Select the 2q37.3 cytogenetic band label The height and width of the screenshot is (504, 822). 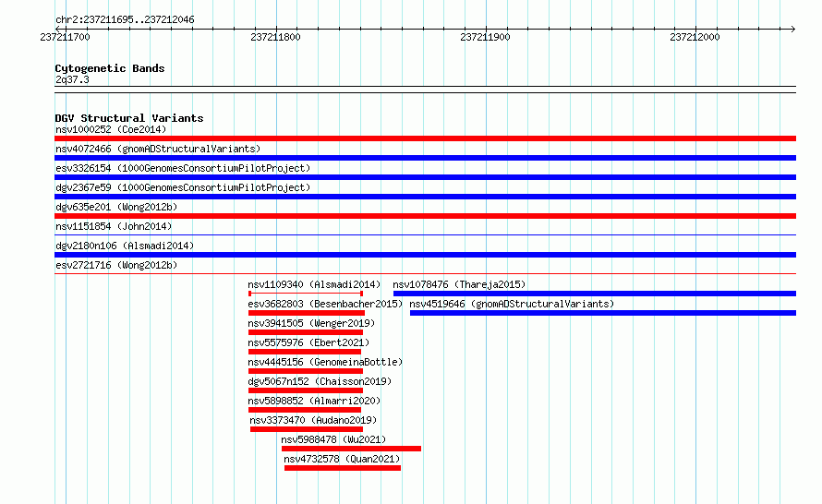click(x=72, y=79)
